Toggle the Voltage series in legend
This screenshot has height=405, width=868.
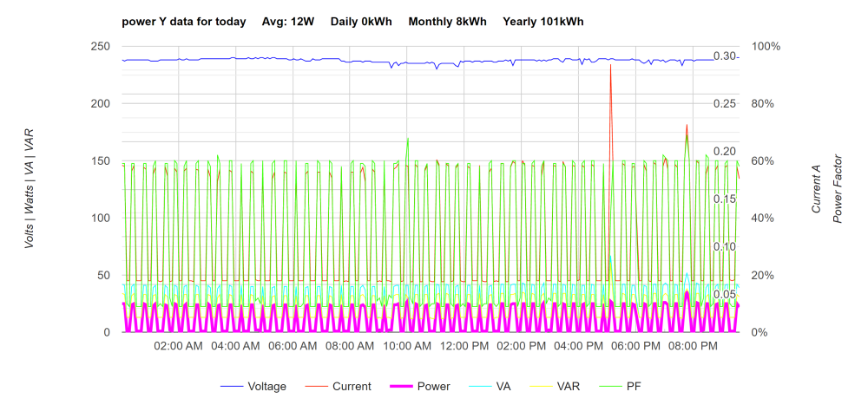(253, 386)
